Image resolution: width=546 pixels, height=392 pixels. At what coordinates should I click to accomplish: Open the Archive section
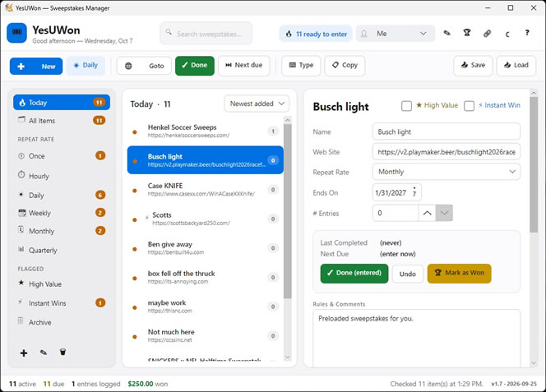point(62,322)
